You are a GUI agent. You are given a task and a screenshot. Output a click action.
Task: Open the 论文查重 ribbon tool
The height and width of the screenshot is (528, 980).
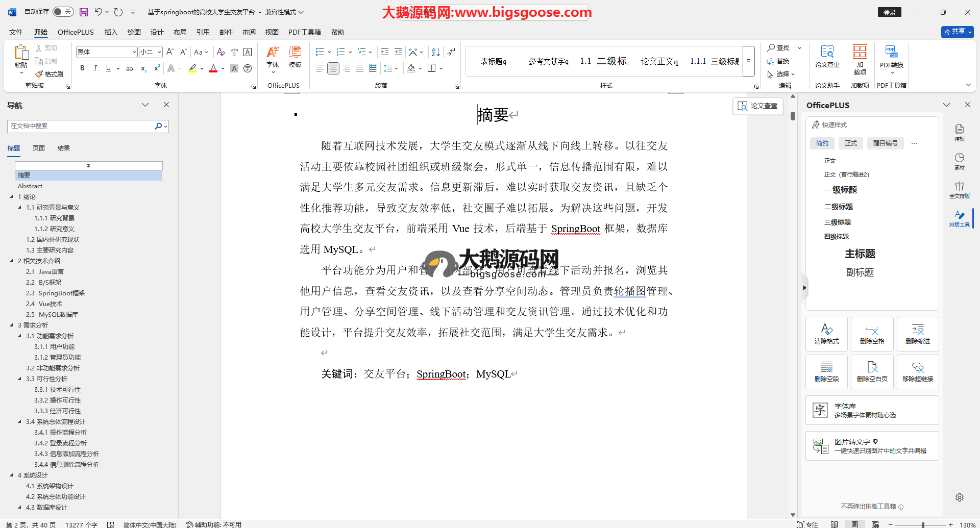(x=827, y=56)
